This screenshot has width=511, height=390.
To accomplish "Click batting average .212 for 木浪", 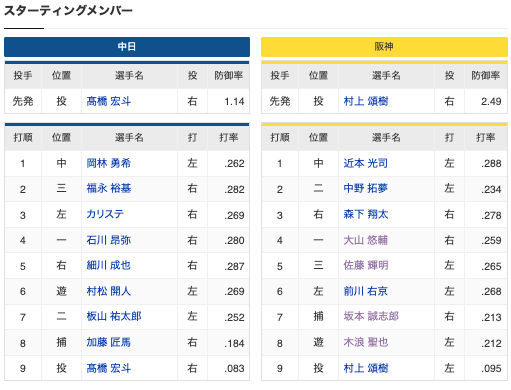I will tap(491, 343).
